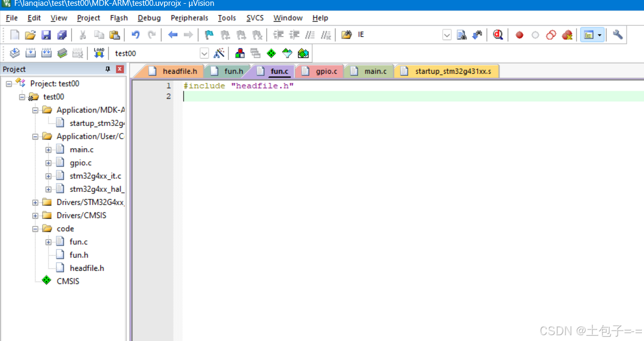644x341 pixels.
Task: Open the Manage Run-Time Environment green diamond icon
Action: (x=271, y=53)
